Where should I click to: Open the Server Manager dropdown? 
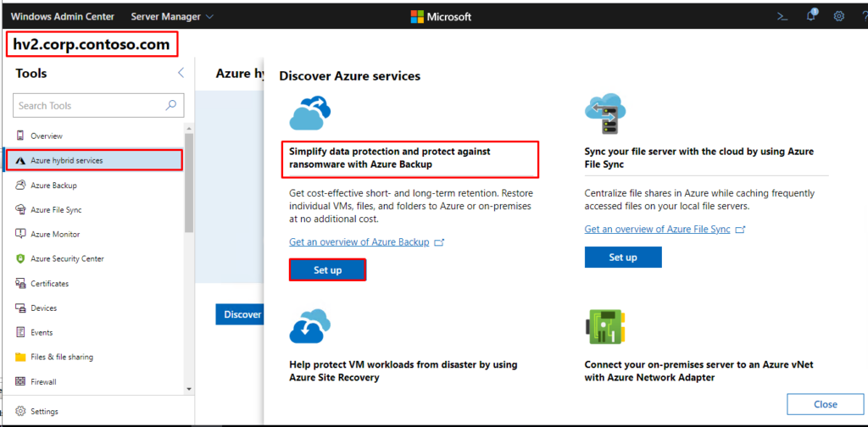172,17
